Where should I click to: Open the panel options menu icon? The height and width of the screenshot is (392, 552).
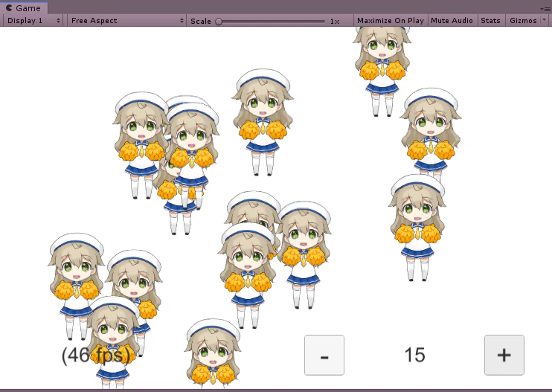(545, 9)
